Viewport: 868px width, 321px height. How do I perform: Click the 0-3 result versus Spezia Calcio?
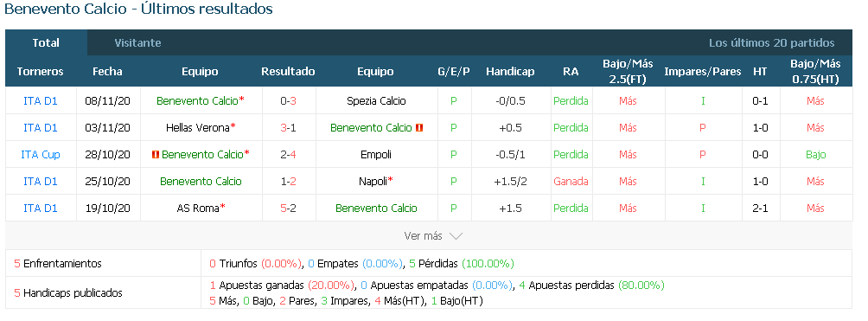click(289, 101)
